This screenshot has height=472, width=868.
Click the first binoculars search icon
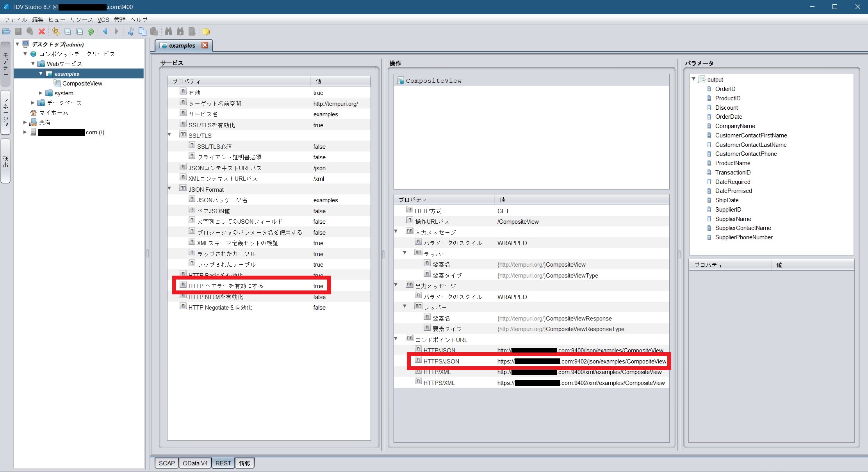pos(168,31)
